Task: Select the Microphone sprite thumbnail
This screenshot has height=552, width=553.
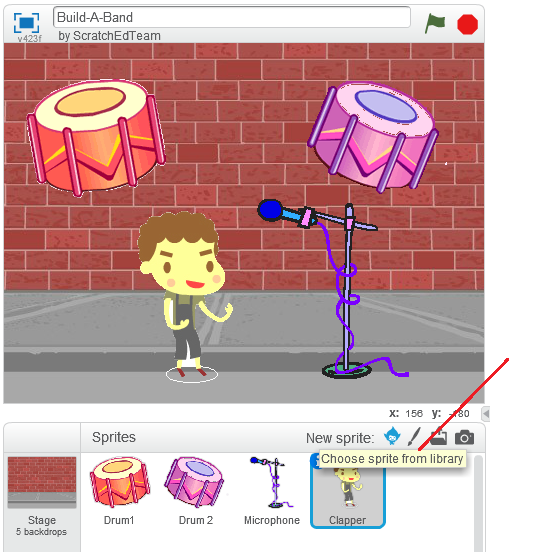Action: pyautogui.click(x=272, y=491)
